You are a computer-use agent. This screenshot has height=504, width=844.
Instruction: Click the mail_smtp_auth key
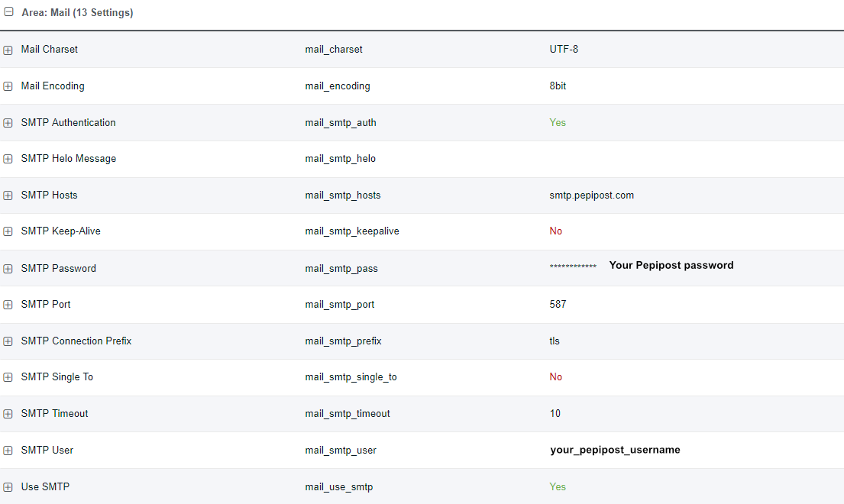point(341,123)
